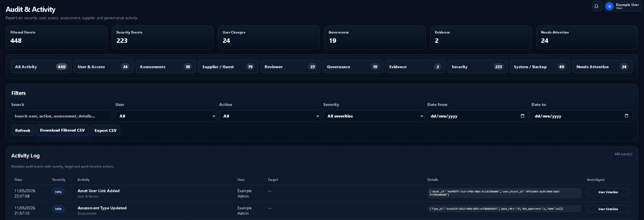This screenshot has width=644, height=220.
Task: Click the Refresh button
Action: (x=23, y=130)
